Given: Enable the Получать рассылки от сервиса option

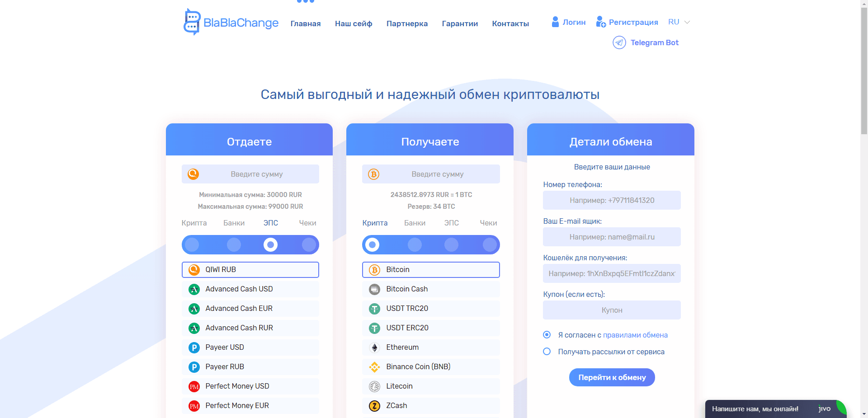Looking at the screenshot, I should click(547, 351).
